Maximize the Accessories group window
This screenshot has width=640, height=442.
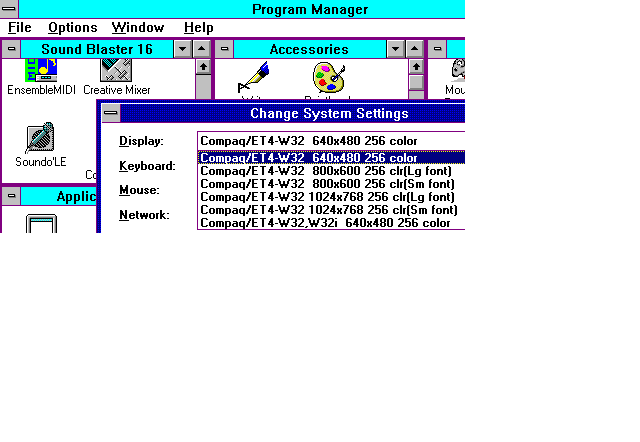pyautogui.click(x=415, y=49)
